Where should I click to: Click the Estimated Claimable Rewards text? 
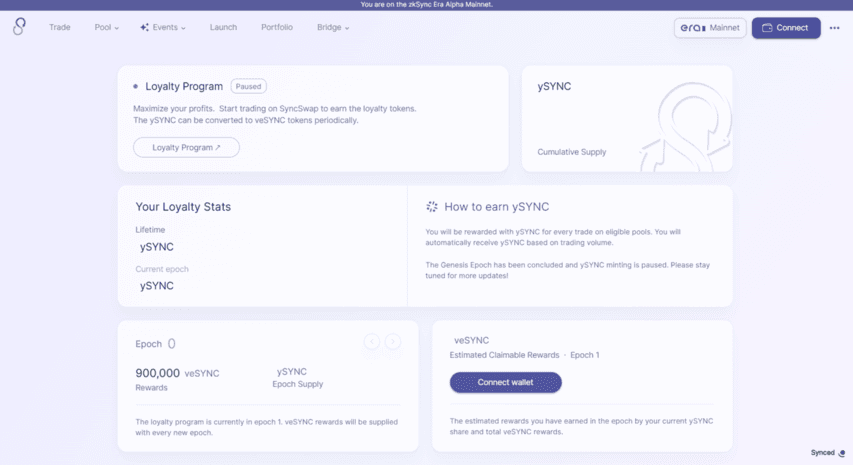[504, 355]
